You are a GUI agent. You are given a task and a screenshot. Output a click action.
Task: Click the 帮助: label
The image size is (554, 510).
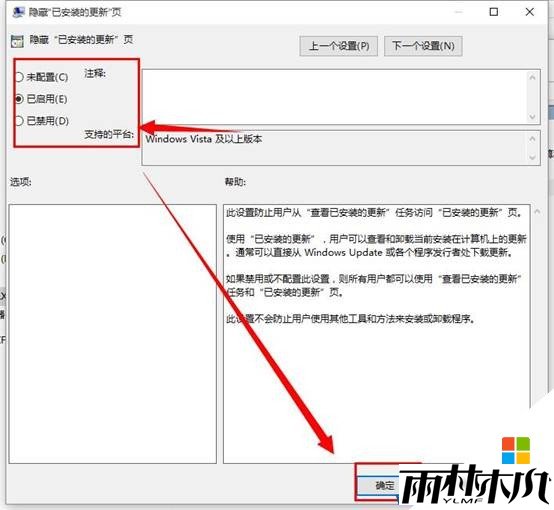(x=235, y=182)
